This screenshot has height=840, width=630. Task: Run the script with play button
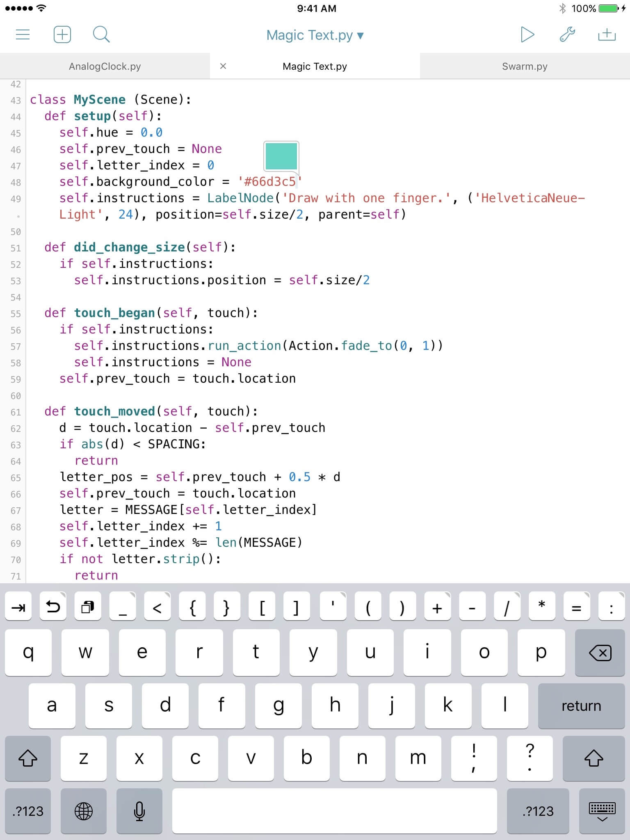(527, 34)
